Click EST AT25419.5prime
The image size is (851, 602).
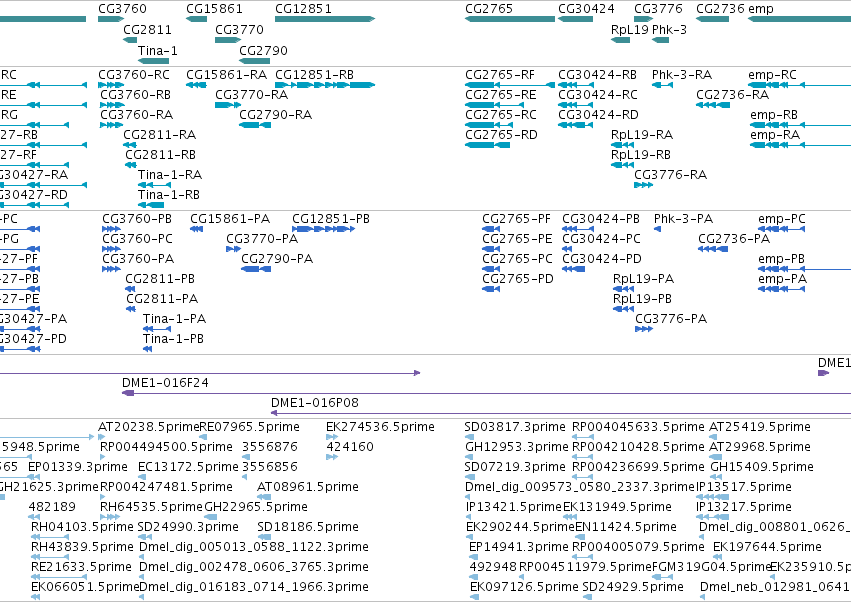click(x=760, y=427)
